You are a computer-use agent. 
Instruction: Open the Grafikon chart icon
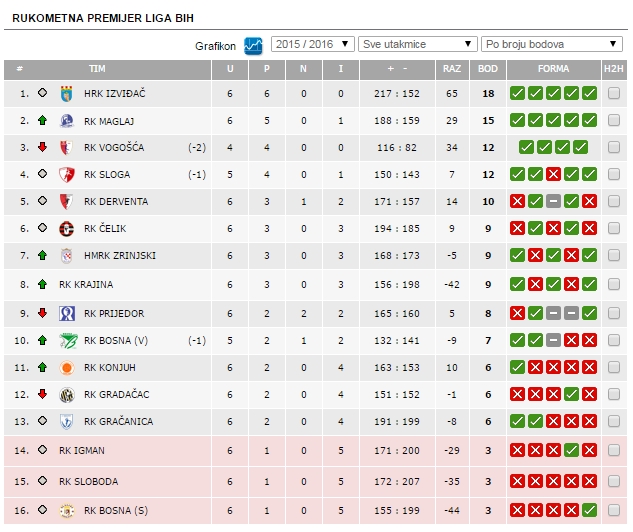point(253,46)
